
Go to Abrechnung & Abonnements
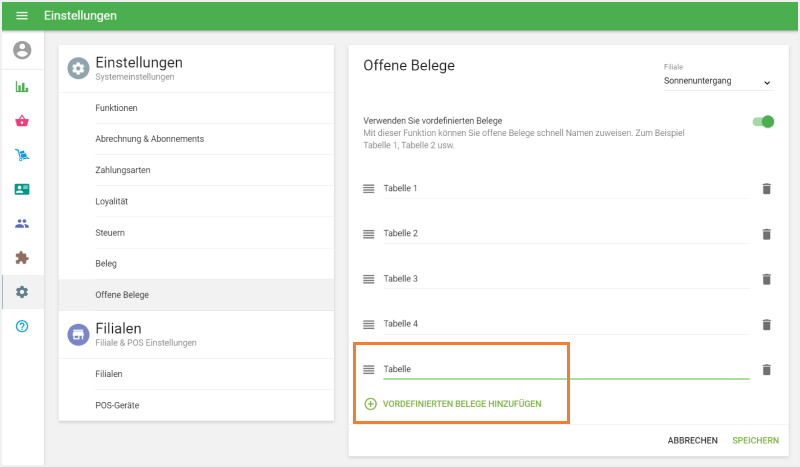click(149, 139)
